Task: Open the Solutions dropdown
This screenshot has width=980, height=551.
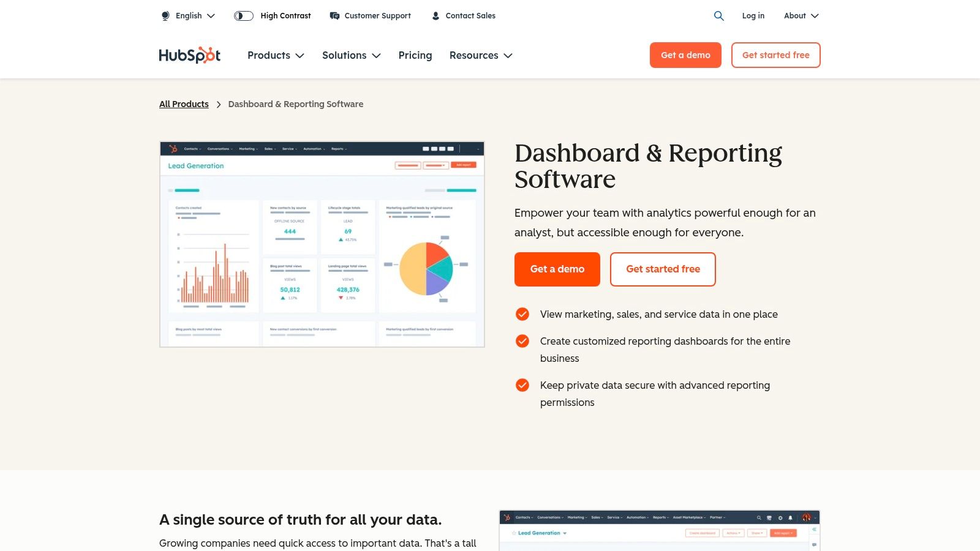Action: click(x=350, y=55)
